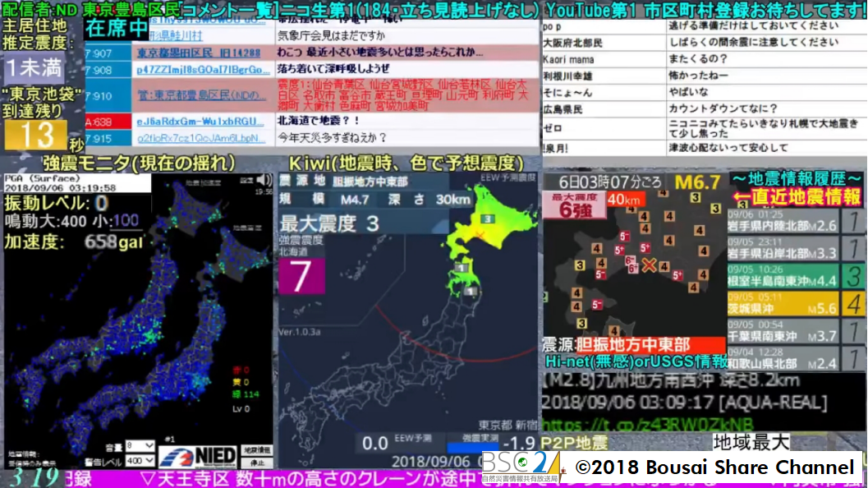Click YouTube comment by 広島県民

point(704,109)
